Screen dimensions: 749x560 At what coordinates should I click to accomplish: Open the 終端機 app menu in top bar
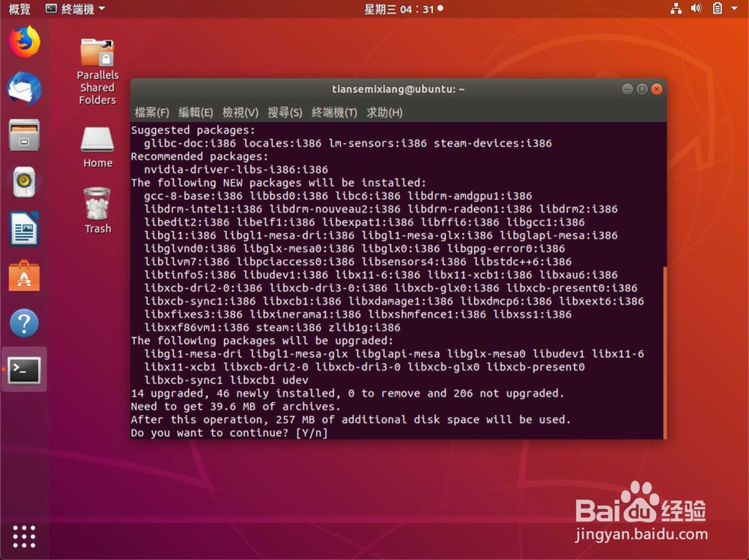(x=75, y=9)
